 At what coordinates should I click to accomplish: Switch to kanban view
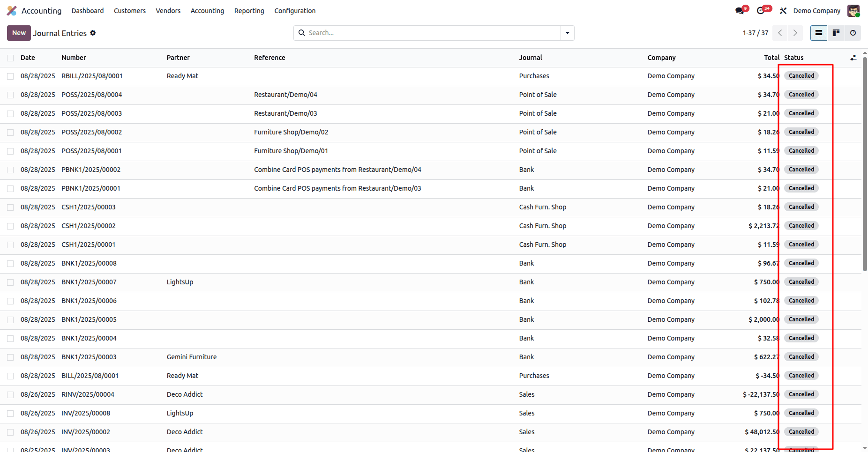pos(836,33)
